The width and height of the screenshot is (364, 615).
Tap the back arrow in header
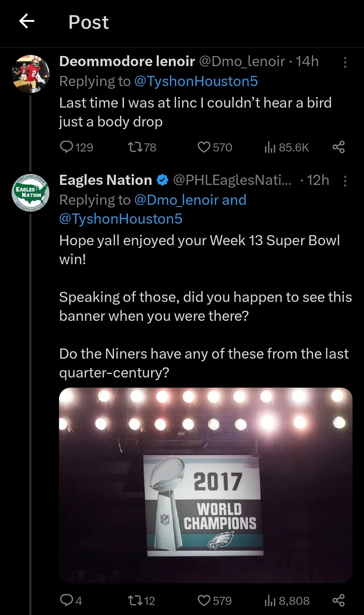[x=27, y=22]
